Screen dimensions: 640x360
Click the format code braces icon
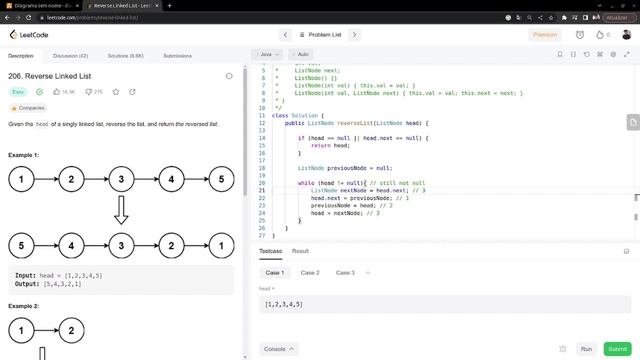573,54
